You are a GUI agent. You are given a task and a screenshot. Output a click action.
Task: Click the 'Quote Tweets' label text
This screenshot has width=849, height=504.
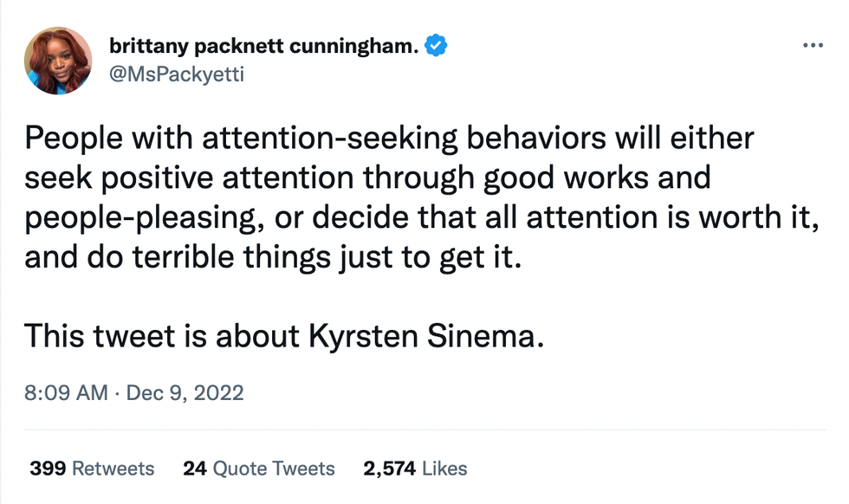pyautogui.click(x=273, y=468)
